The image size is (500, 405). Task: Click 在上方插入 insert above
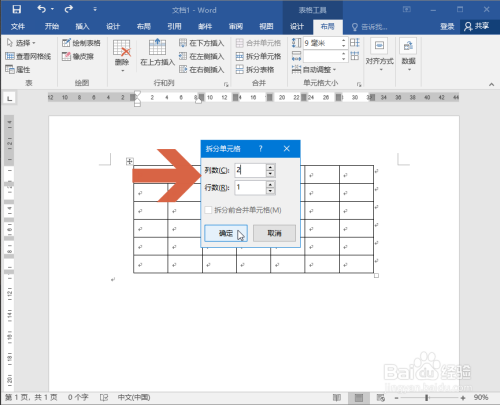157,53
